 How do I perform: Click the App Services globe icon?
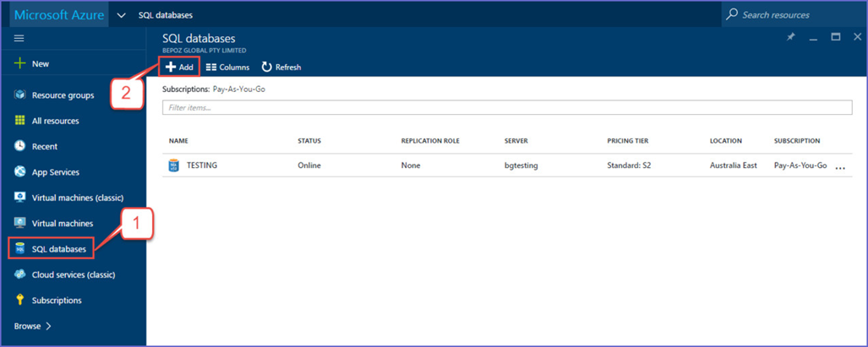(20, 172)
